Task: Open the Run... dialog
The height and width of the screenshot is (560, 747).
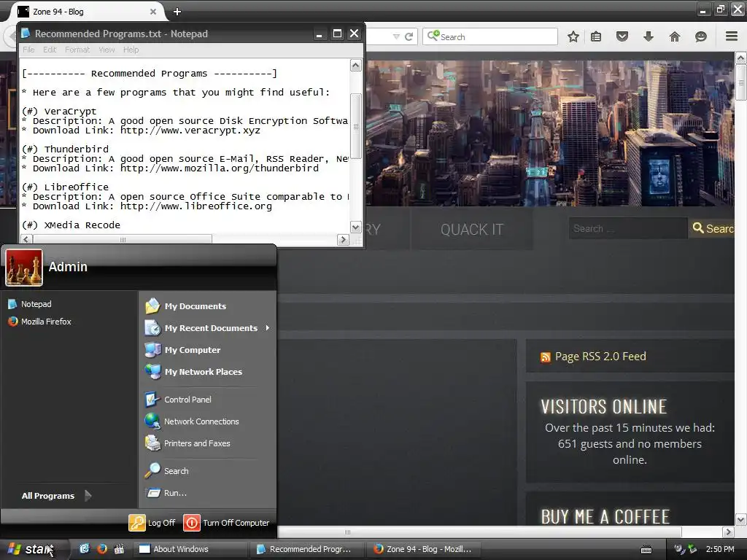Action: coord(166,493)
